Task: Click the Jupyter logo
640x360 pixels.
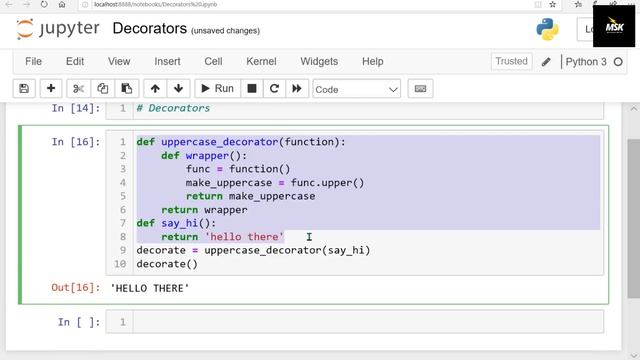Action: (58, 29)
